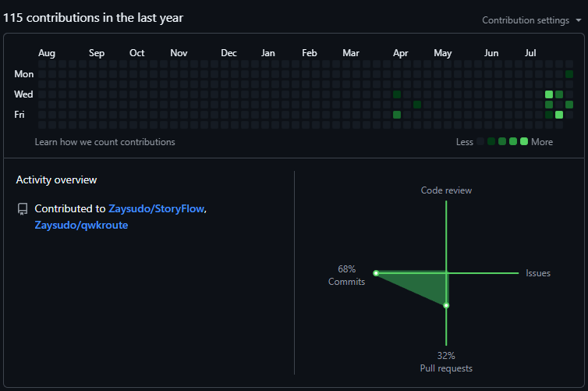Select the green Thursday cell in April
Screen dimensions: 588x391
click(x=417, y=105)
